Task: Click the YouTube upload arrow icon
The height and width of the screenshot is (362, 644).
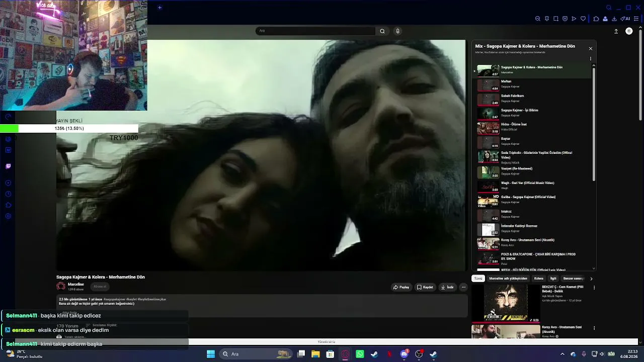Action: (616, 31)
